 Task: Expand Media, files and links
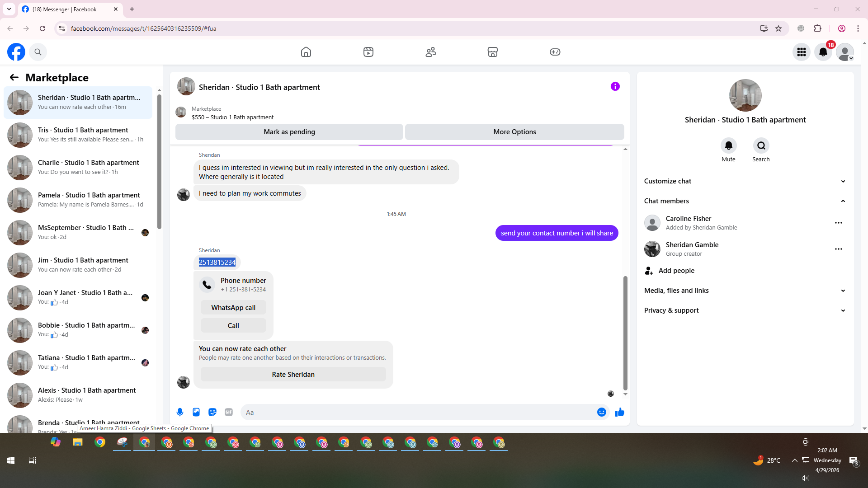coord(745,291)
